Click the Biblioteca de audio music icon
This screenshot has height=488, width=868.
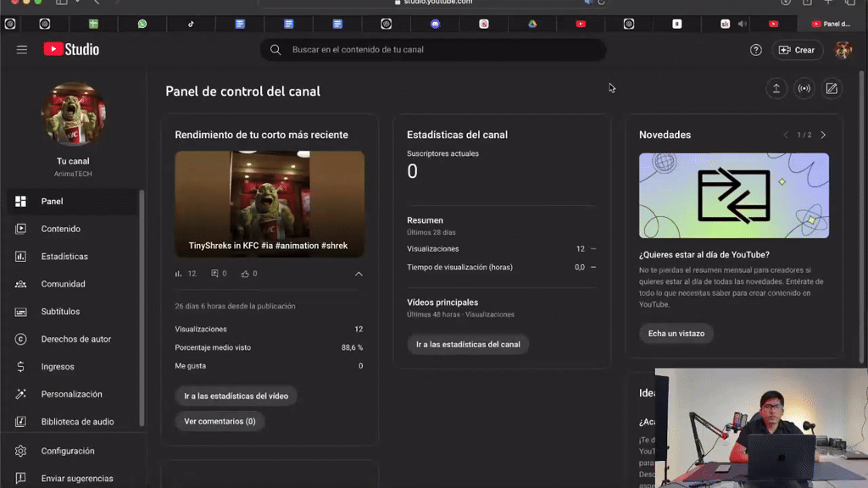coord(20,422)
